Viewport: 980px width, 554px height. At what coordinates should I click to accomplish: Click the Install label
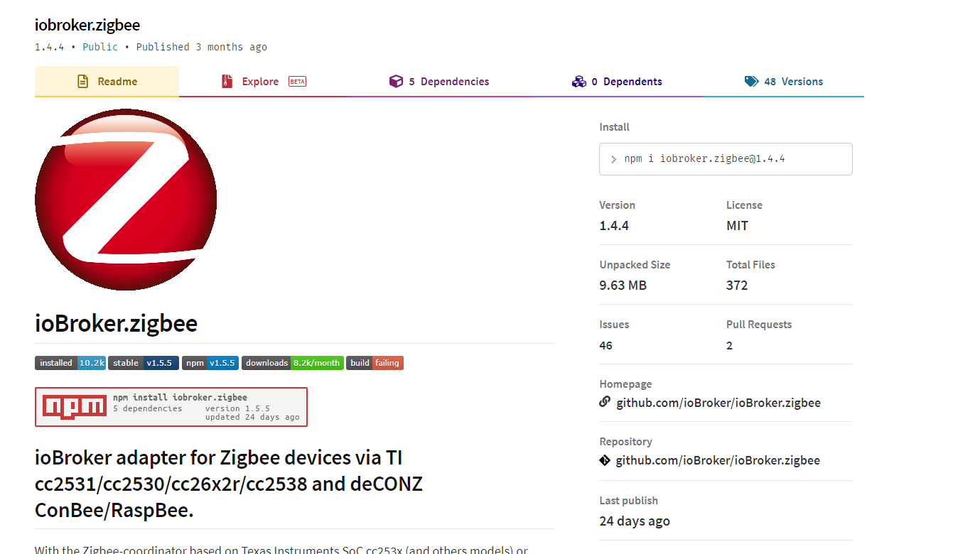[x=615, y=127]
